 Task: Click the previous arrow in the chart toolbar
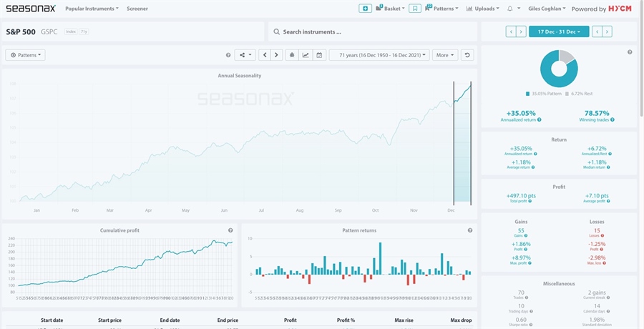(x=265, y=55)
